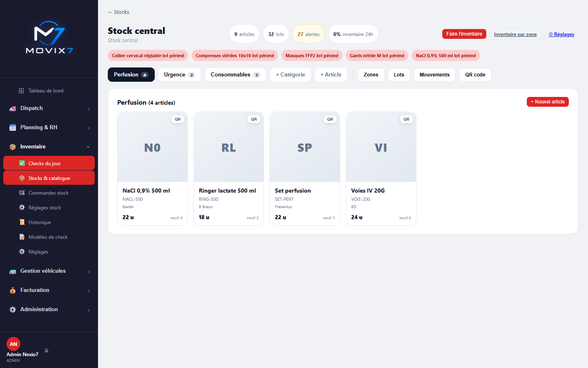This screenshot has height=368, width=588.
Task: Click the Dispatch ambulance icon
Action: pos(13,108)
